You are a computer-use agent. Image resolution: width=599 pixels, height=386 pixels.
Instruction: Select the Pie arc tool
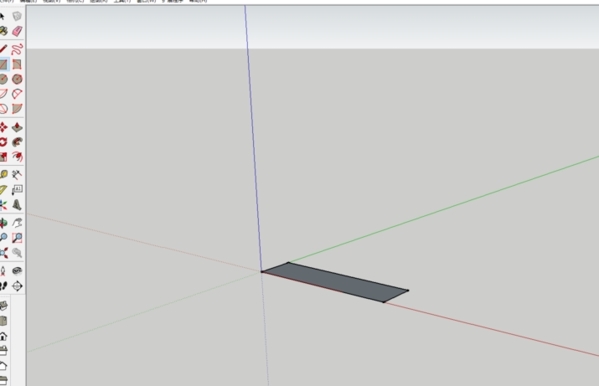pos(17,109)
